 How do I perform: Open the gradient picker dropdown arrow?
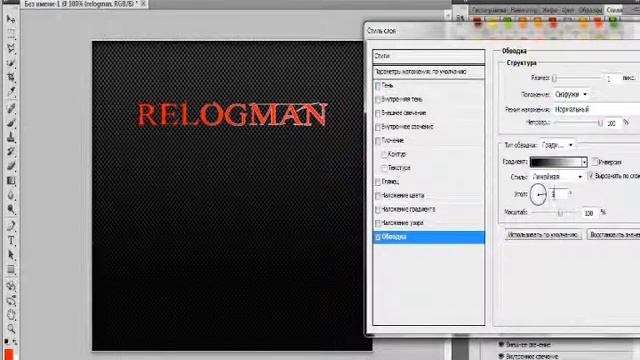(584, 162)
